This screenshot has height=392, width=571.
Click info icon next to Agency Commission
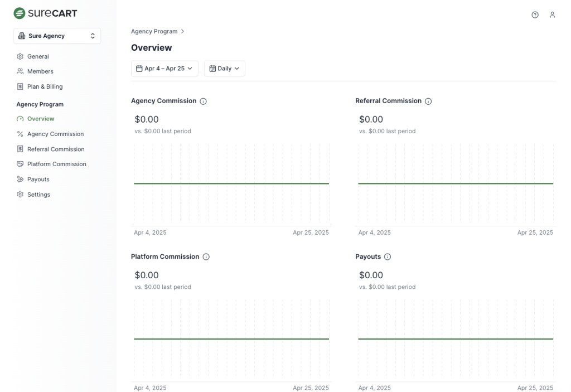pyautogui.click(x=203, y=101)
